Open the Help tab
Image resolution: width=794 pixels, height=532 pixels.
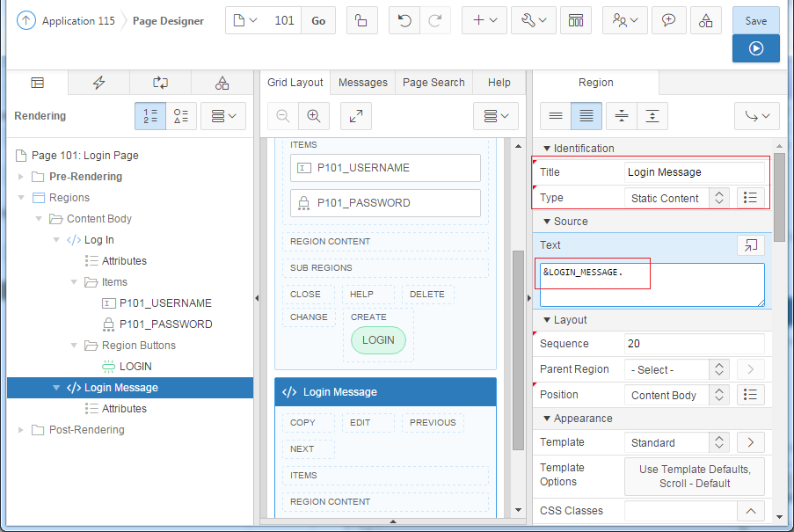(499, 83)
